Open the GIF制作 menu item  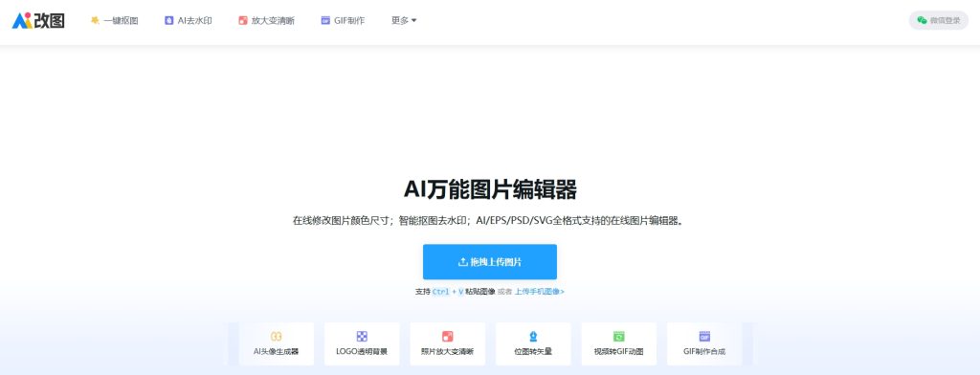343,21
